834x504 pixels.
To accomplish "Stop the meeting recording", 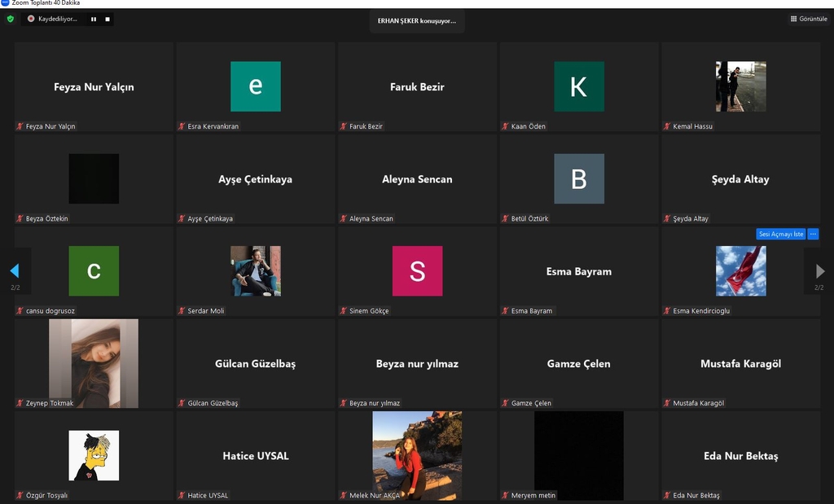I will click(x=107, y=19).
